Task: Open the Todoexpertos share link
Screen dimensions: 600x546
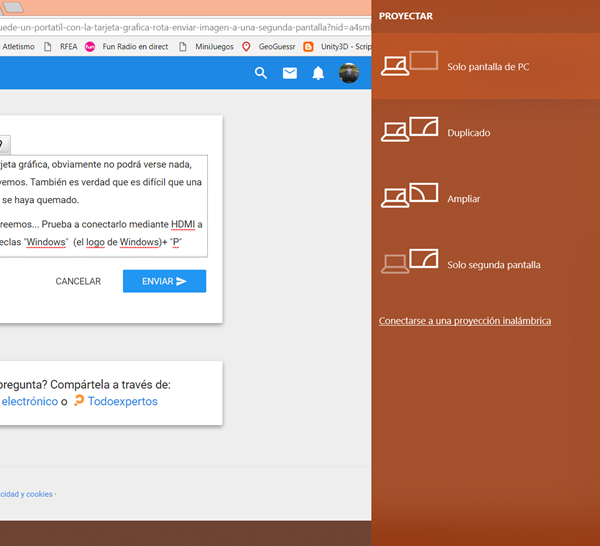Action: [122, 401]
